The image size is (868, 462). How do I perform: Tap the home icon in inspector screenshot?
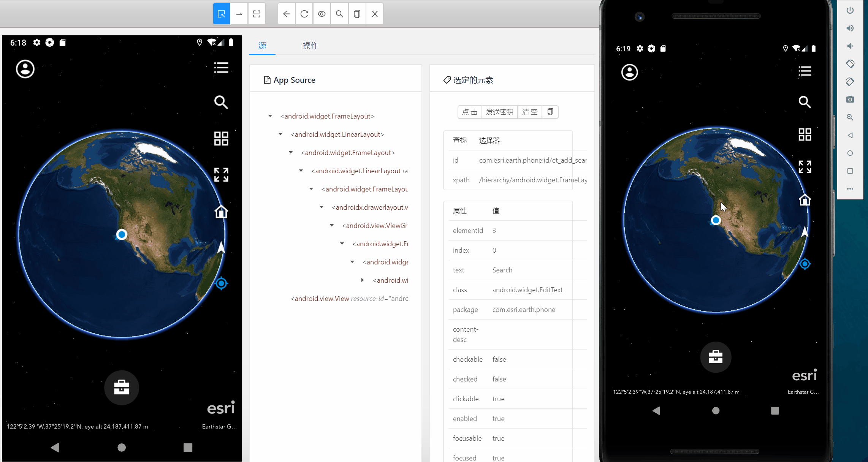tap(221, 212)
